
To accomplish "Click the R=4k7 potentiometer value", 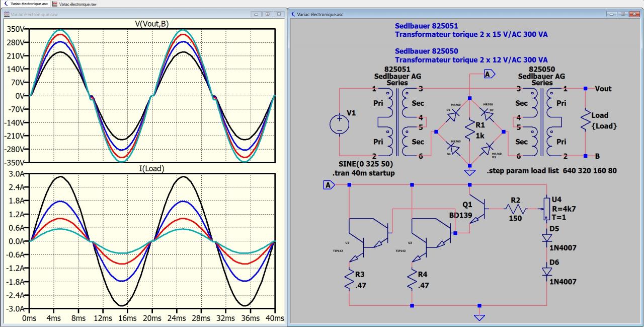I will pyautogui.click(x=564, y=209).
